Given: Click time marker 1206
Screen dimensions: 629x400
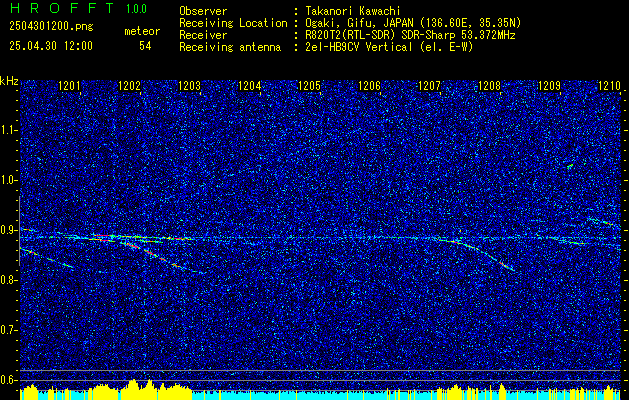Looking at the screenshot, I should point(369,85).
